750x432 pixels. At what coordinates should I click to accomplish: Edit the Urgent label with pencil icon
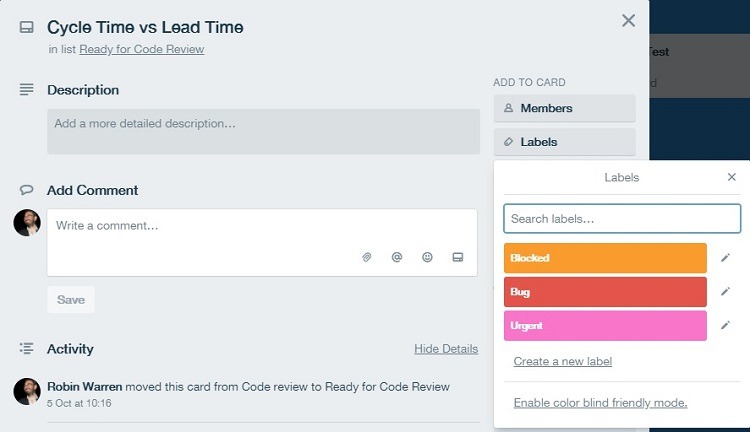(725, 325)
